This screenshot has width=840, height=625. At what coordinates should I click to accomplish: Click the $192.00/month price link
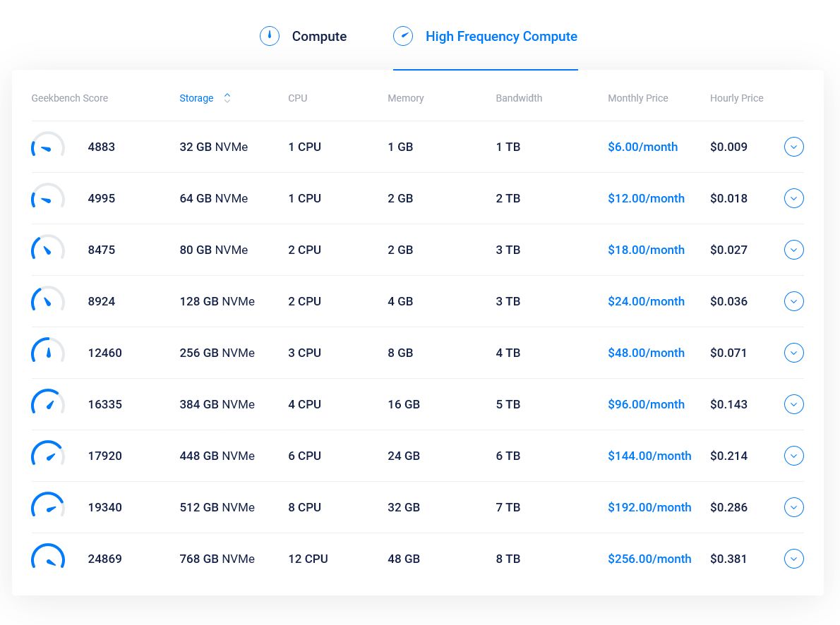pyautogui.click(x=649, y=507)
